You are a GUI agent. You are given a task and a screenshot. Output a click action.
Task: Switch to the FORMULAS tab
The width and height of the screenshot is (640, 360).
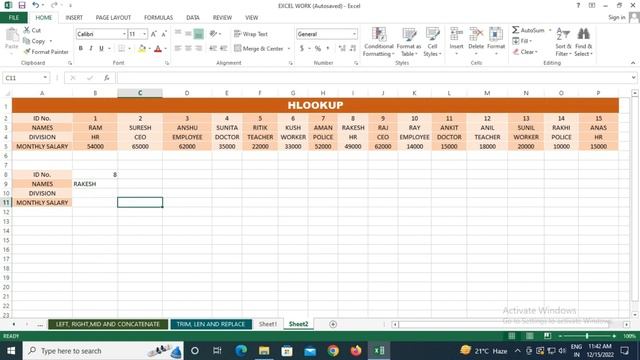(x=158, y=18)
